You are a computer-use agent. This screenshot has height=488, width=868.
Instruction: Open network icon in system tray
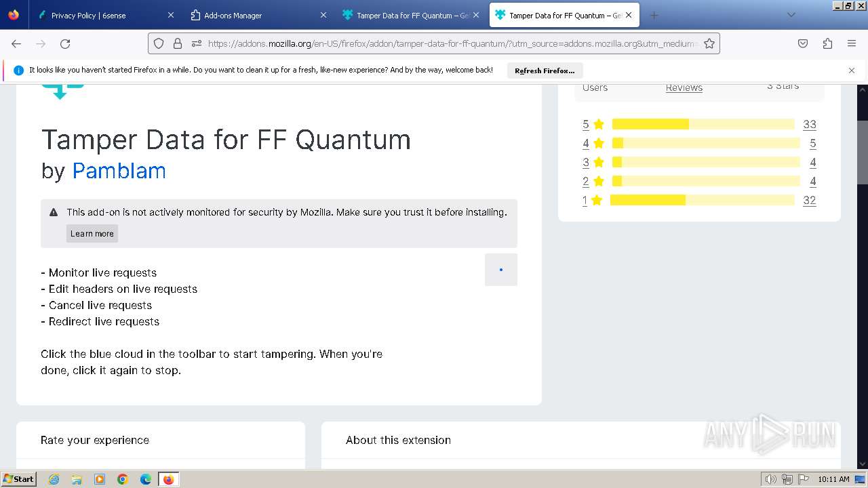(787, 479)
